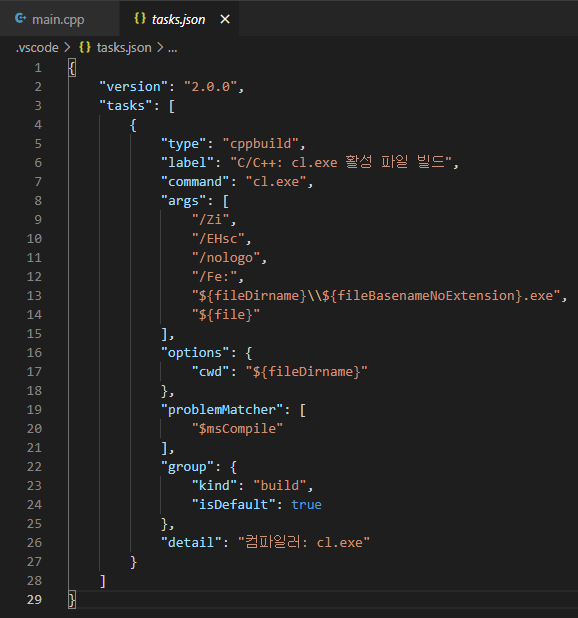Image resolution: width=578 pixels, height=618 pixels.
Task: Click the "cl.exe" command value on line 7
Action: click(x=277, y=182)
